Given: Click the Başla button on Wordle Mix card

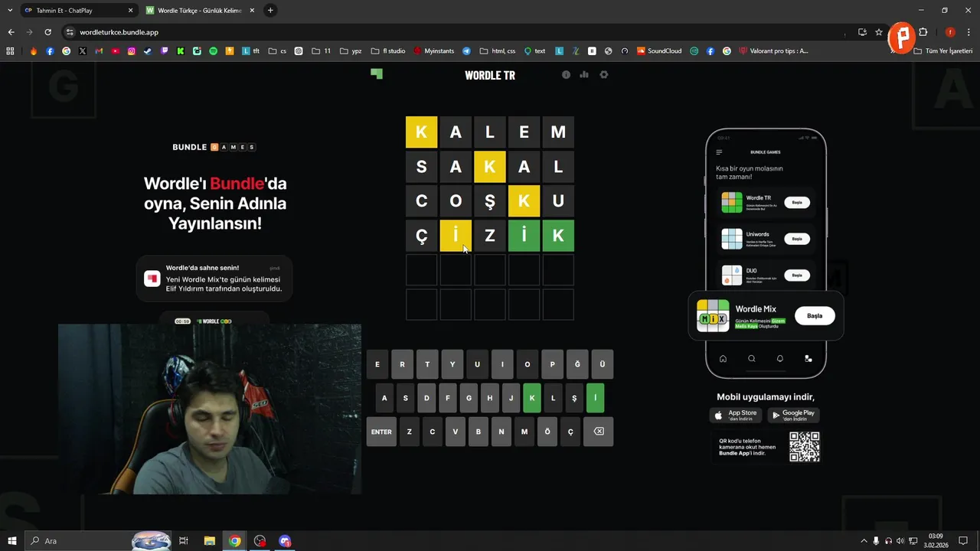Looking at the screenshot, I should click(815, 315).
